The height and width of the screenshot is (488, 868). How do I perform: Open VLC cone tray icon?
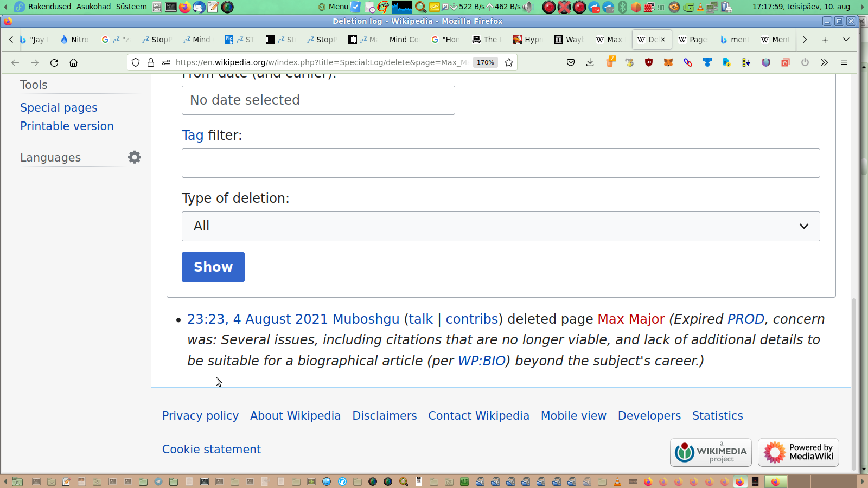click(700, 7)
